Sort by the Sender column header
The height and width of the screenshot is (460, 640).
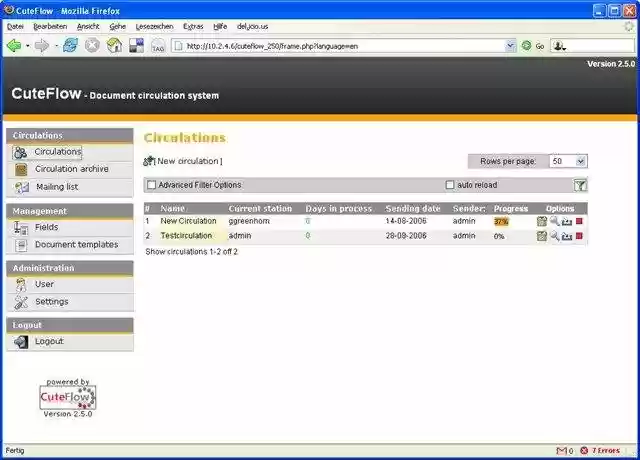469,208
